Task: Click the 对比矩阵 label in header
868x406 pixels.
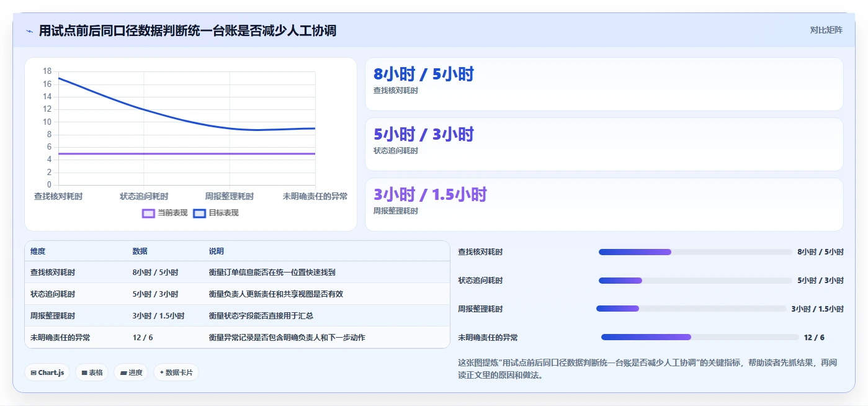Action: click(826, 30)
